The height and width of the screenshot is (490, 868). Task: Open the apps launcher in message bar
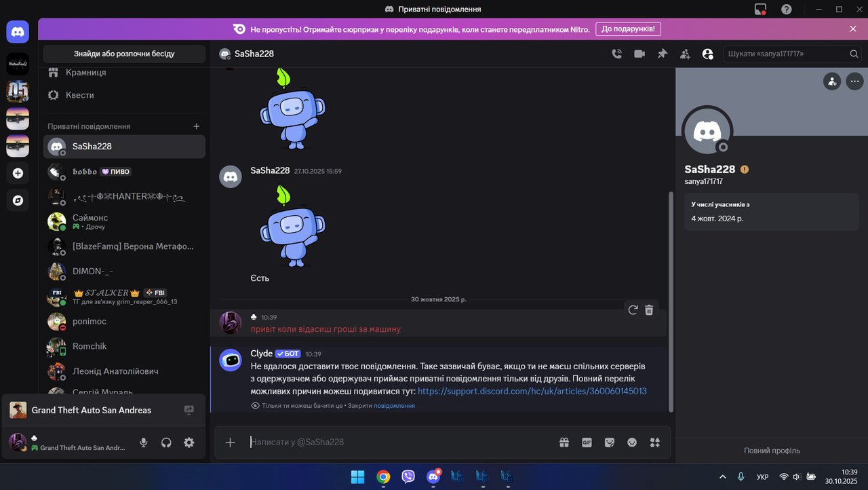[x=655, y=442]
